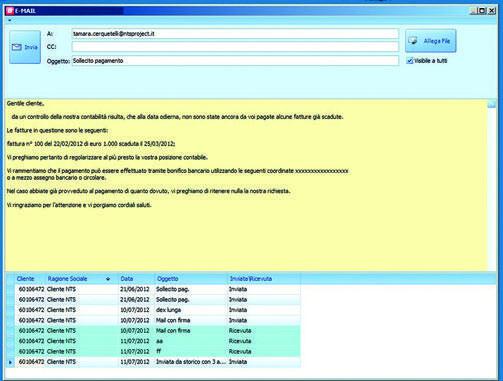
Task: Toggle the Visibile a tutti checkbox
Action: click(x=410, y=61)
